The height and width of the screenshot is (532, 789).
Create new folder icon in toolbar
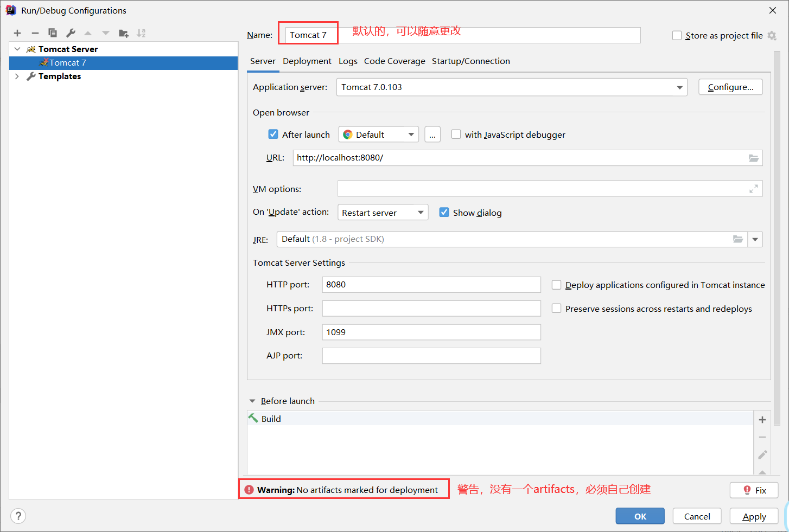pos(124,33)
